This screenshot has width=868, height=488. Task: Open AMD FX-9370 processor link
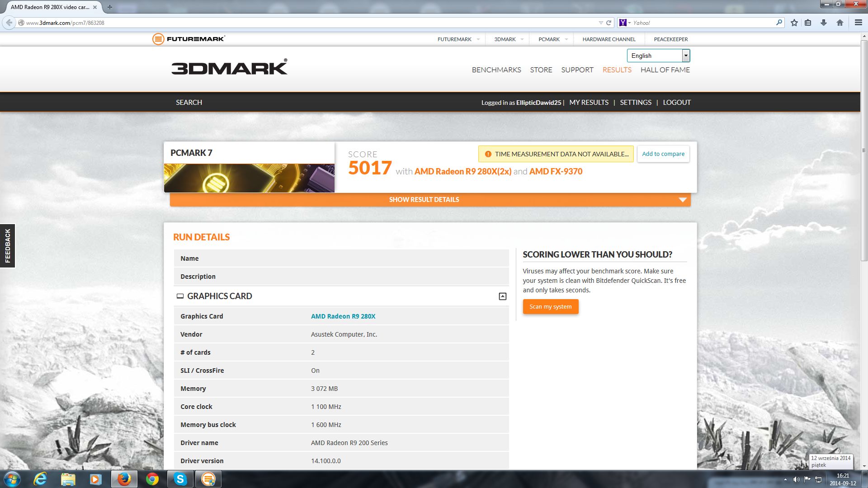coord(556,172)
